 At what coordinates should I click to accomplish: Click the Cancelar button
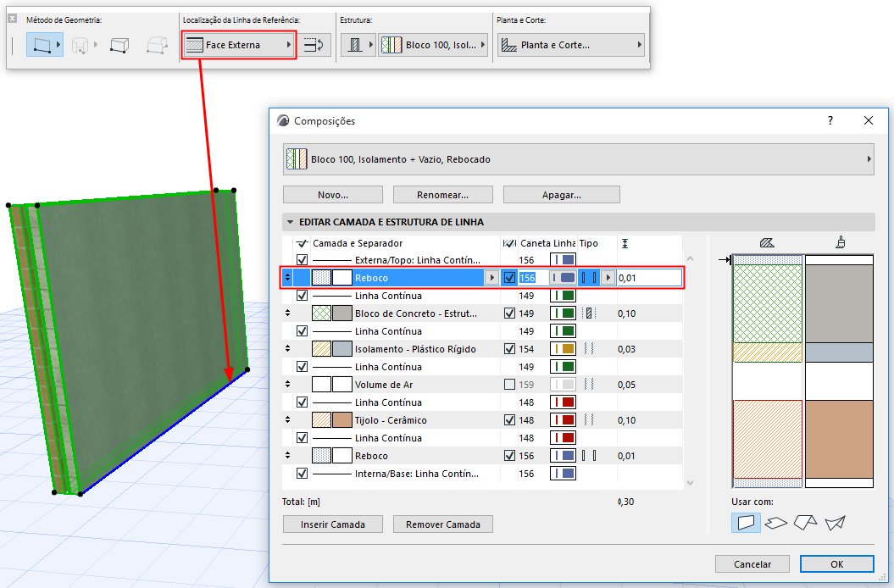pos(752,564)
